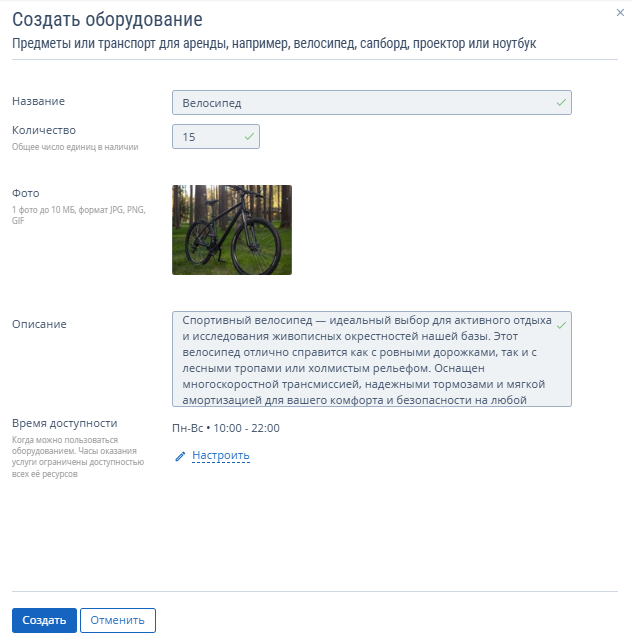
Task: Select the Пн-Вс • 10:00 - 22:00 text
Action: coord(226,428)
